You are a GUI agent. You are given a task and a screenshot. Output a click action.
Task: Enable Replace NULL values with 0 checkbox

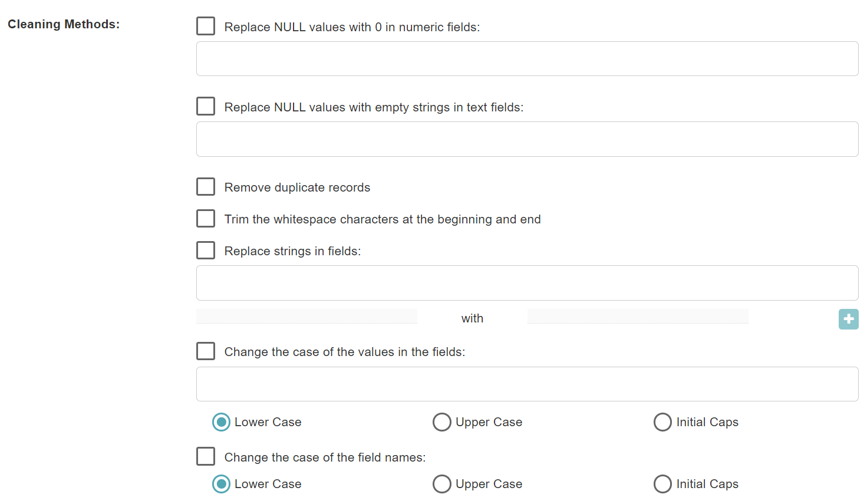coord(206,27)
